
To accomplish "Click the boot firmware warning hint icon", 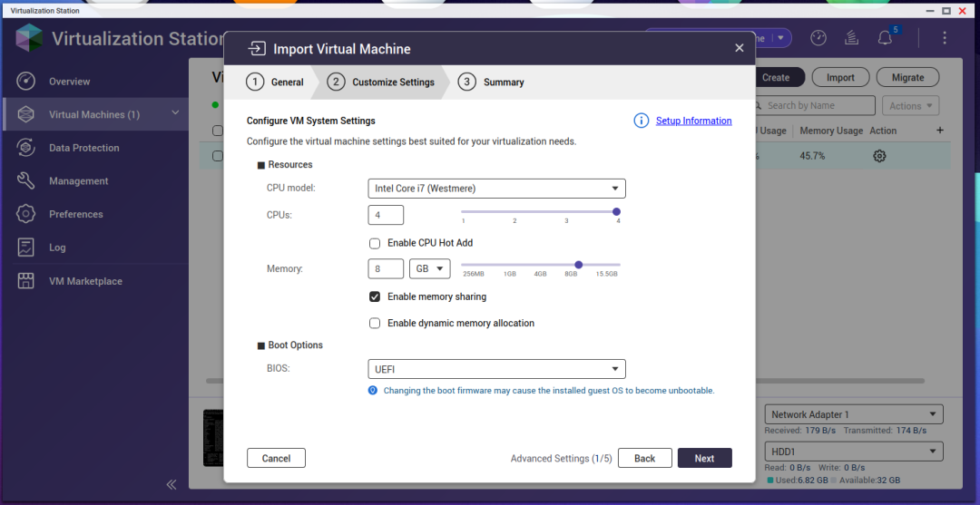I will point(373,390).
